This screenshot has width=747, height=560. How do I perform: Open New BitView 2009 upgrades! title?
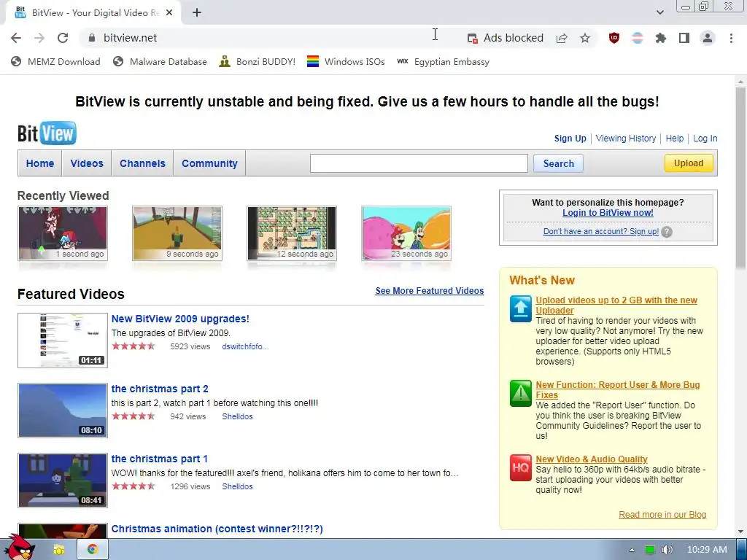point(180,319)
